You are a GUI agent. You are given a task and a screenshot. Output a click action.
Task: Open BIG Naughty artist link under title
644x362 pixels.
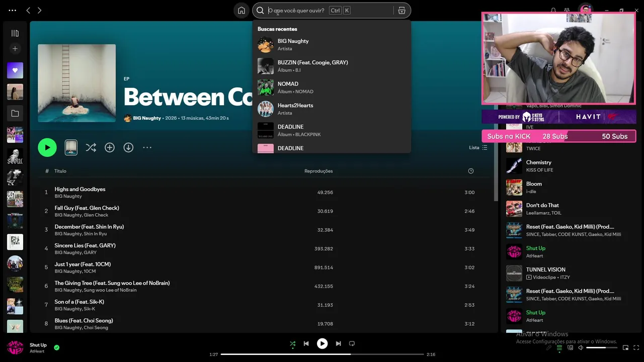coord(147,118)
